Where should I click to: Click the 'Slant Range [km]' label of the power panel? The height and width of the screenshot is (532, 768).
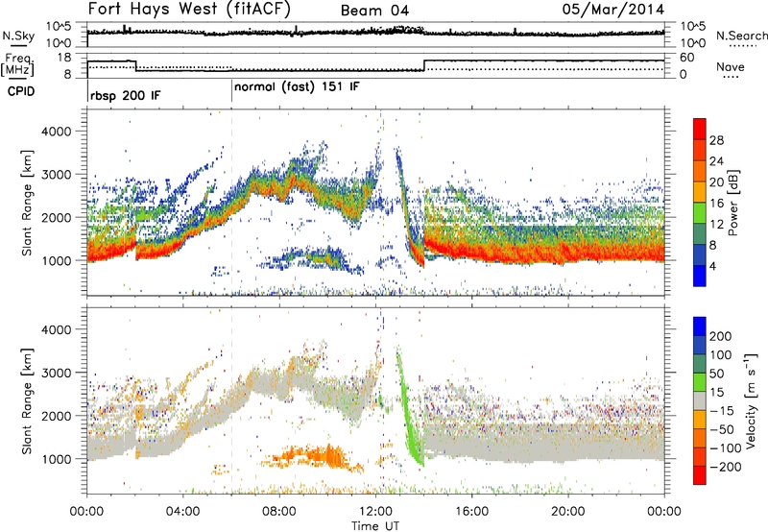[27, 203]
